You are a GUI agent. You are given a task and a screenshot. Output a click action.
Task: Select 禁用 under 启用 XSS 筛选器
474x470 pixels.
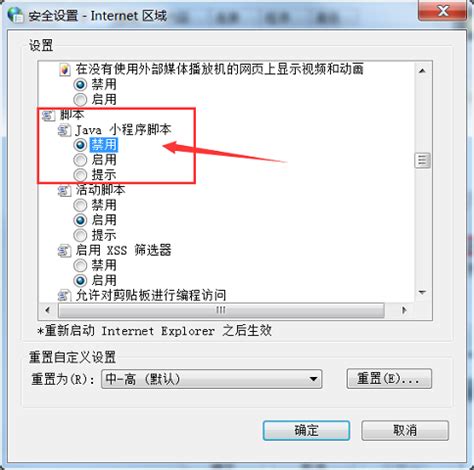tap(80, 265)
